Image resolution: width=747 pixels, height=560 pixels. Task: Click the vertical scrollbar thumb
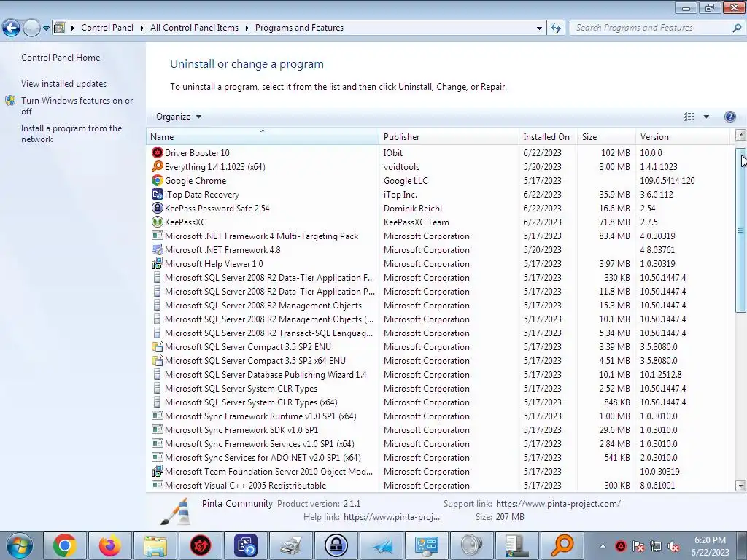[740, 230]
